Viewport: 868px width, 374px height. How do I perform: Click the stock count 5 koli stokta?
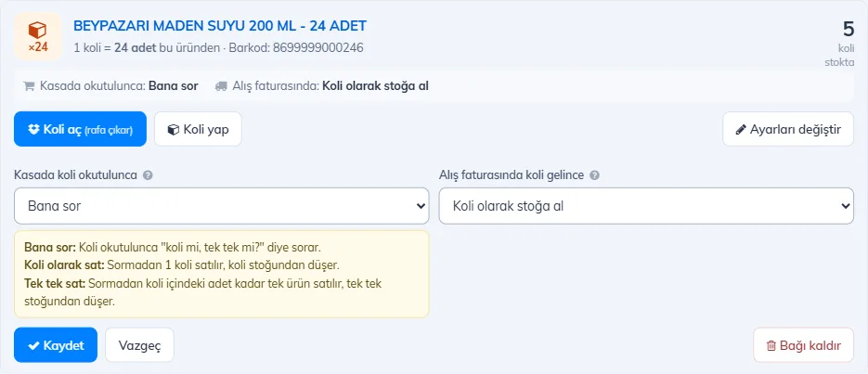pos(839,43)
